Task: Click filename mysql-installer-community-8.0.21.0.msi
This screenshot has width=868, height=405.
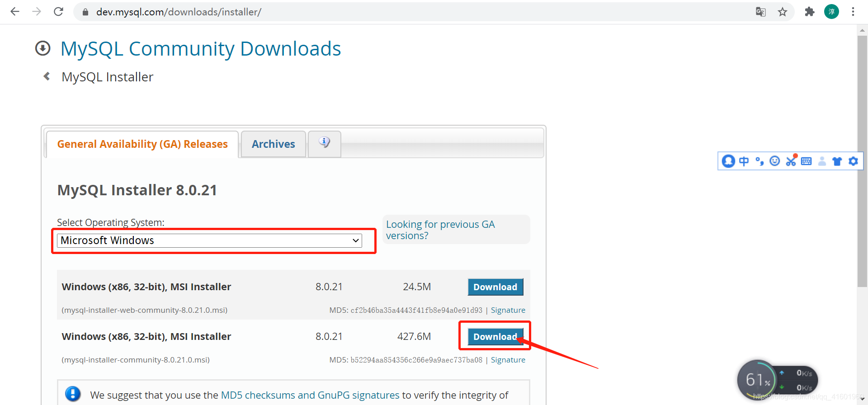Action: 136,360
